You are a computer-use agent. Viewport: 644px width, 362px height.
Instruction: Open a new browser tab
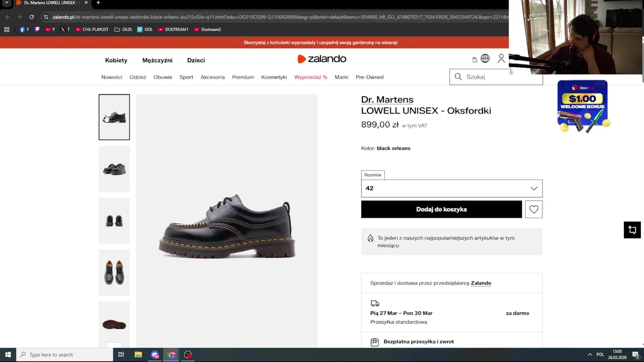98,3
